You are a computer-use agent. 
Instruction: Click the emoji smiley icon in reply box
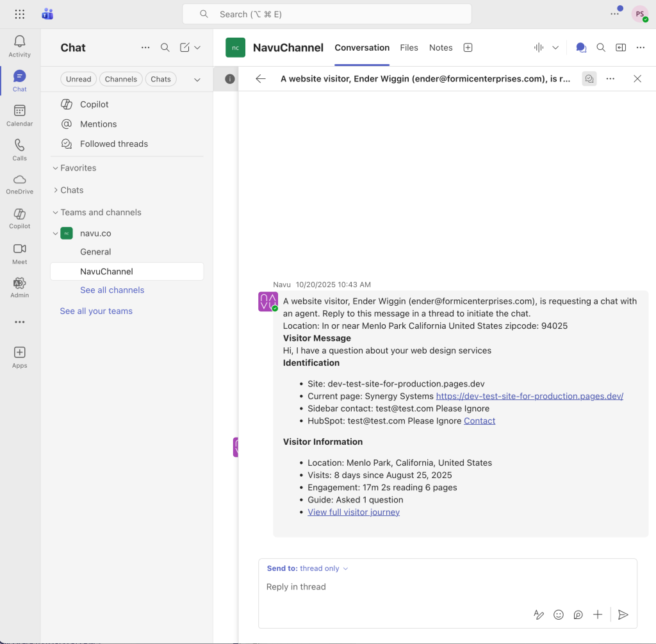(x=559, y=615)
